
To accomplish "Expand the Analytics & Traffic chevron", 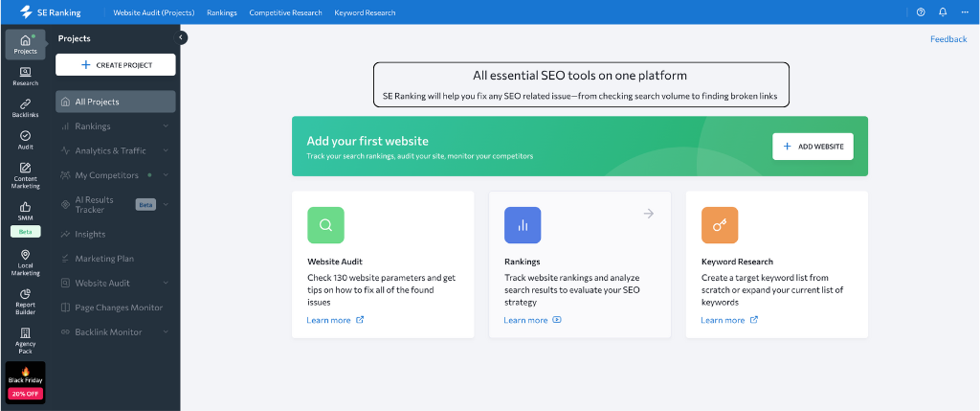I will click(166, 150).
